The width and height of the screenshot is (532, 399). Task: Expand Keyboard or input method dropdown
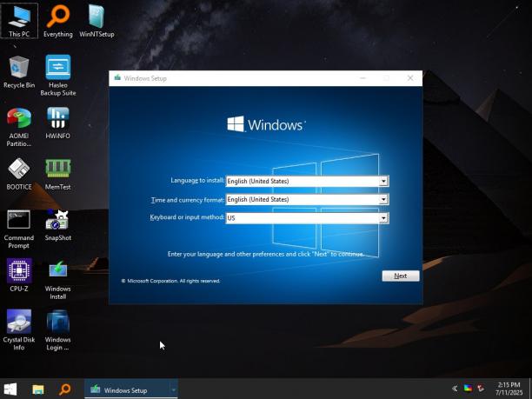[383, 218]
